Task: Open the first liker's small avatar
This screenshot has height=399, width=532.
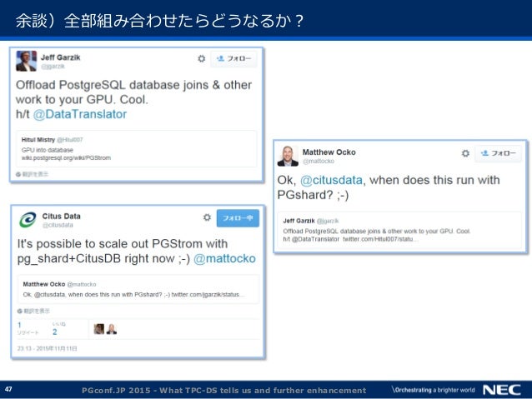Action: pyautogui.click(x=99, y=329)
